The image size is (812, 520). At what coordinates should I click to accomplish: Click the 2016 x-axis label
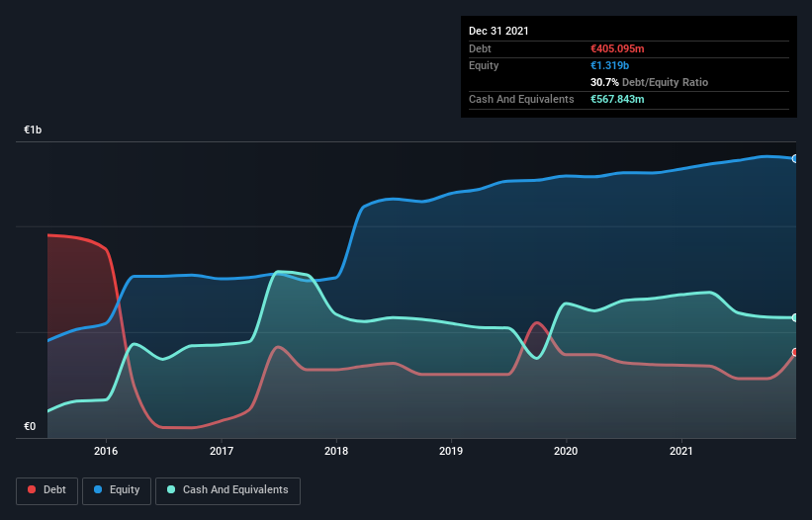click(x=106, y=451)
